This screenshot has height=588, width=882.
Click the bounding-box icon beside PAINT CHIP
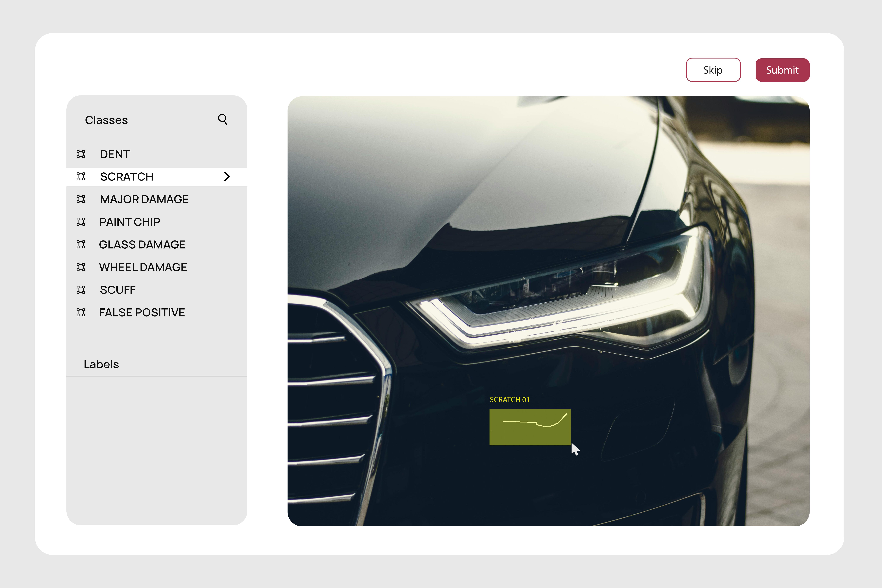[81, 222]
